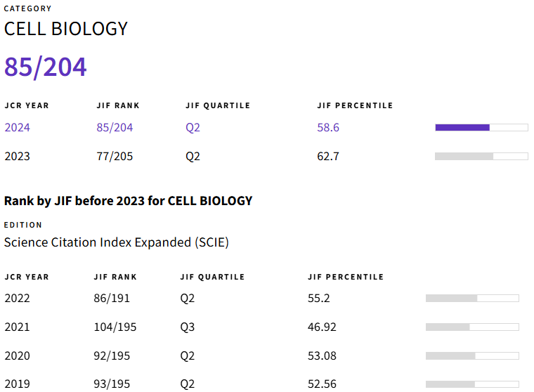Click the 2019 percentile bar at 52.56

(x=472, y=384)
